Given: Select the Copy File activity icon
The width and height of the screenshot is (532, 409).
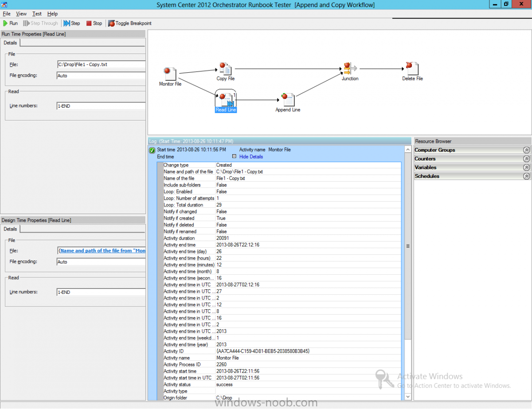Looking at the screenshot, I should coord(225,69).
